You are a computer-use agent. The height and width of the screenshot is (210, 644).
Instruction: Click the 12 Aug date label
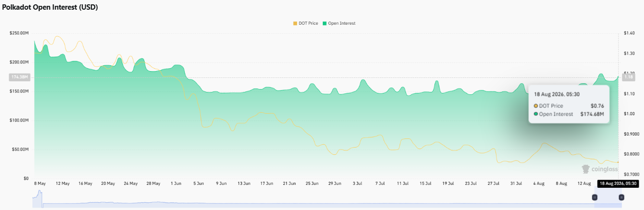tap(584, 184)
